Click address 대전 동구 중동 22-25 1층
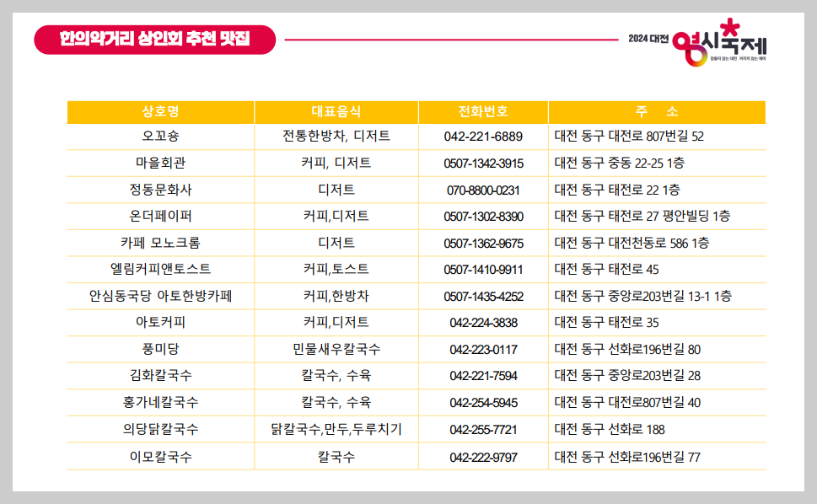817x504 pixels. pyautogui.click(x=619, y=163)
